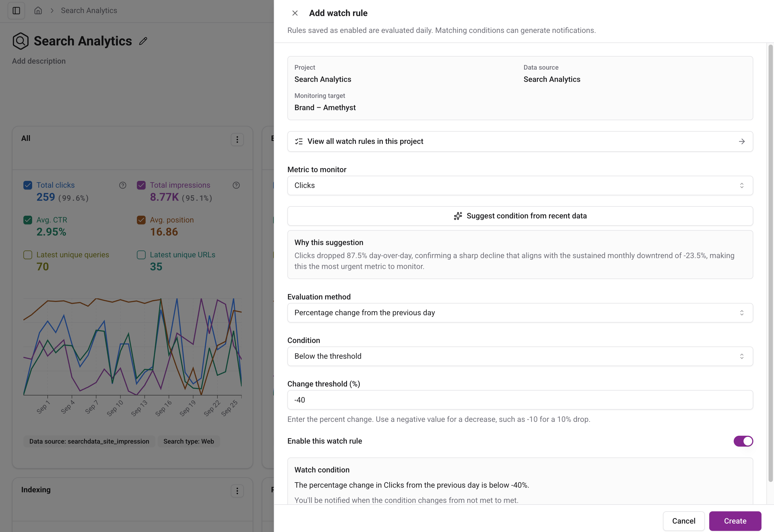Close the Add watch rule panel
774x532 pixels.
point(295,13)
